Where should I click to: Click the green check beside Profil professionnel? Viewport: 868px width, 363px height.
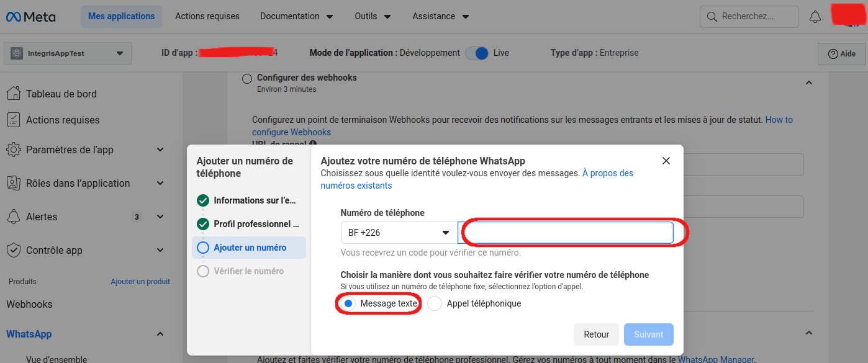click(203, 224)
